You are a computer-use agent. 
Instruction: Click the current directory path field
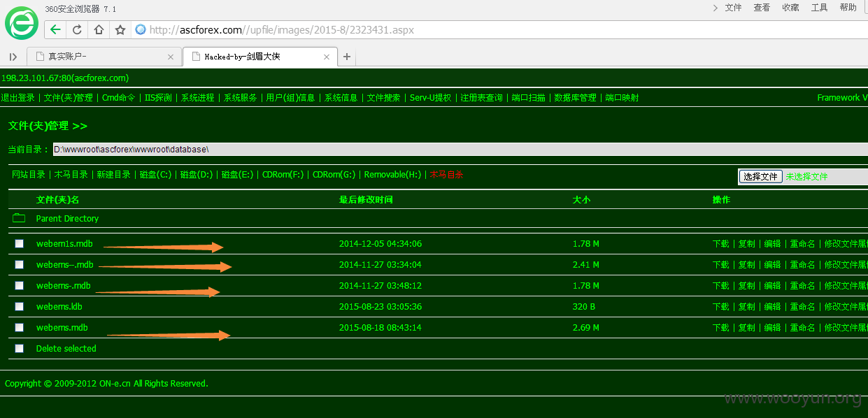[460, 149]
